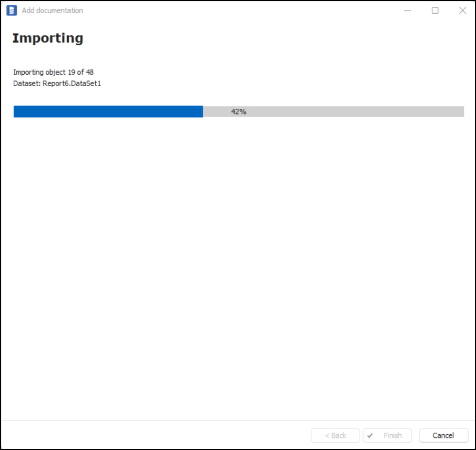Click the 42% progress label
476x450 pixels.
pos(239,111)
